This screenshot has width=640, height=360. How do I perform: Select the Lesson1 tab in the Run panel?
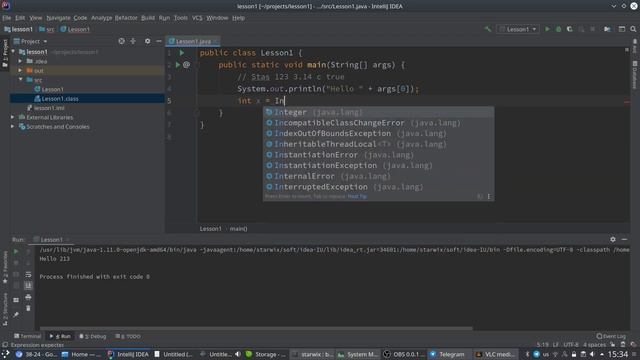click(51, 240)
